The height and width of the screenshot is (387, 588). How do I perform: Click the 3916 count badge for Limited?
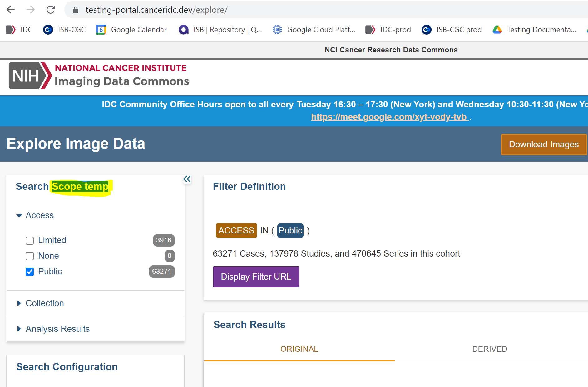point(164,240)
